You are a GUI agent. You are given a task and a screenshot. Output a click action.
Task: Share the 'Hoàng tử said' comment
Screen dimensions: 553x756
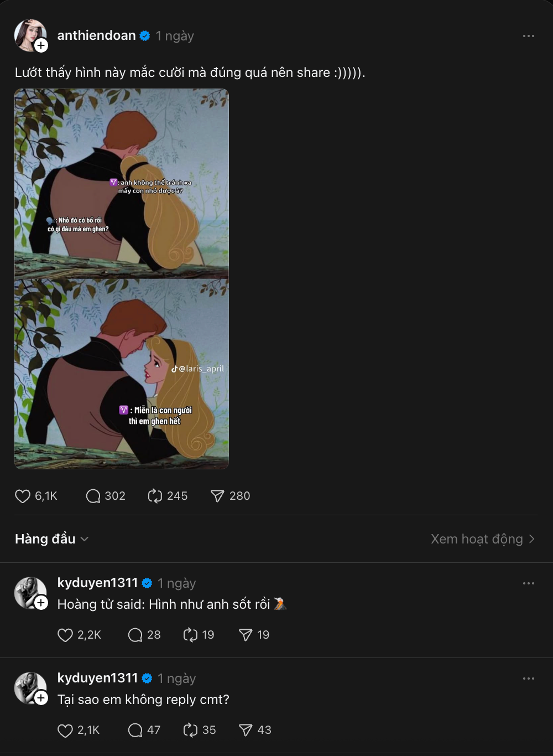[246, 635]
